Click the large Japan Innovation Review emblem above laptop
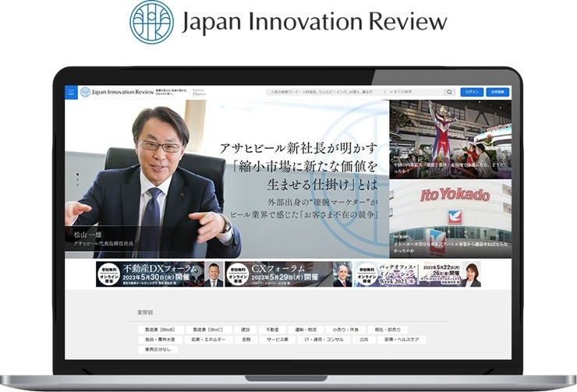The image size is (577, 392). click(151, 22)
